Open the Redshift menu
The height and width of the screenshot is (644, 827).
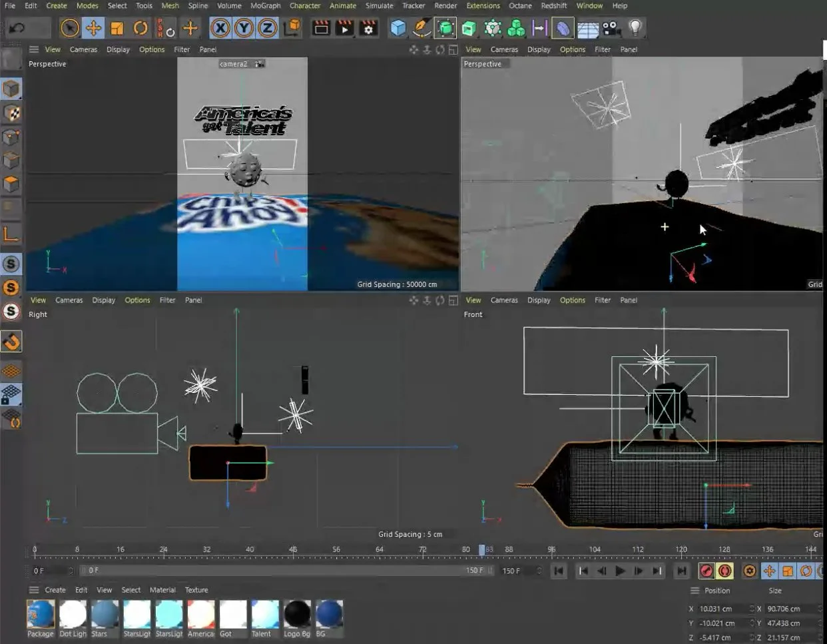point(554,5)
